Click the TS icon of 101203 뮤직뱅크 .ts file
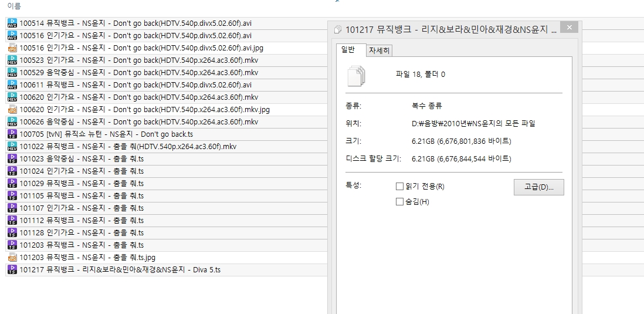The image size is (644, 314). pos(12,245)
